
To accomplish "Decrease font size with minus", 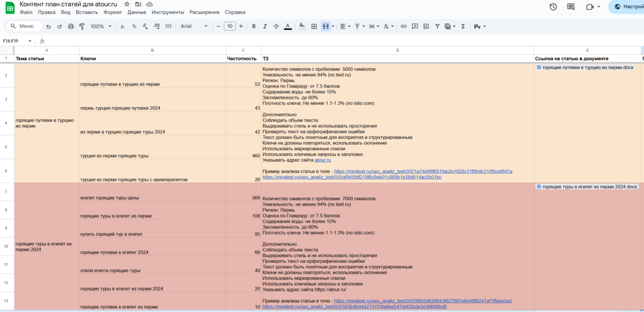I will coord(218,26).
